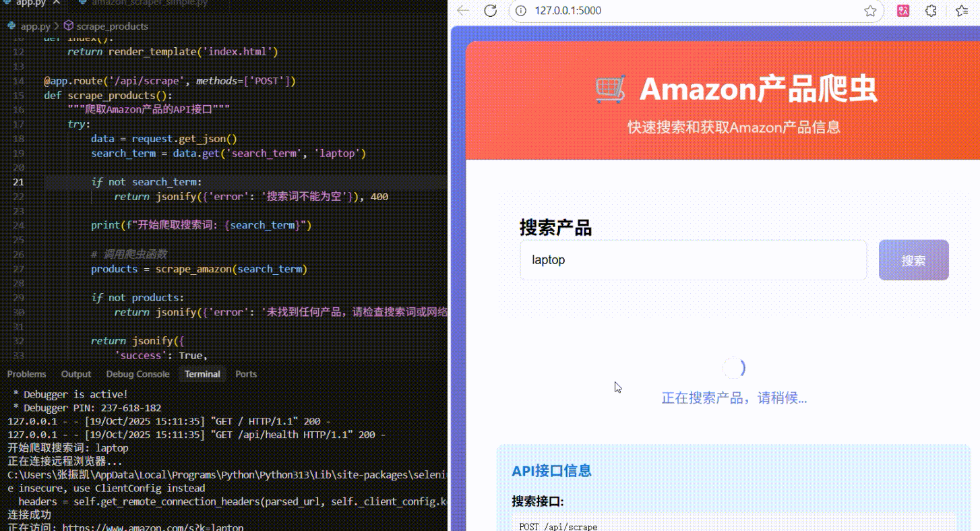This screenshot has width=980, height=531.
Task: Click terminal log line GET /api/health
Action: click(196, 435)
